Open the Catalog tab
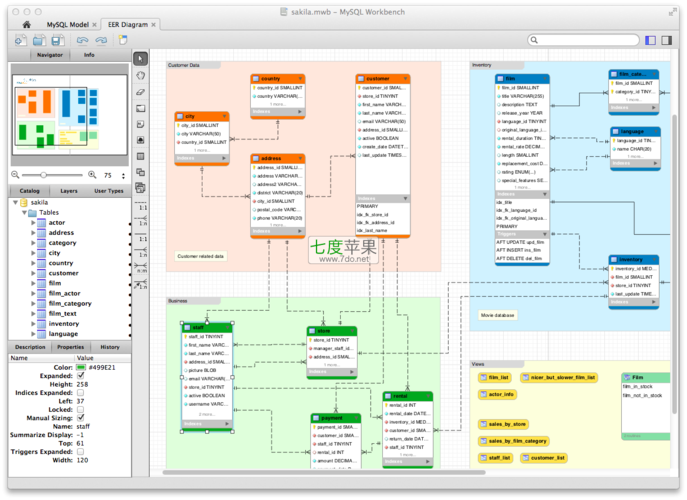This screenshot has width=687, height=500. pos(29,191)
